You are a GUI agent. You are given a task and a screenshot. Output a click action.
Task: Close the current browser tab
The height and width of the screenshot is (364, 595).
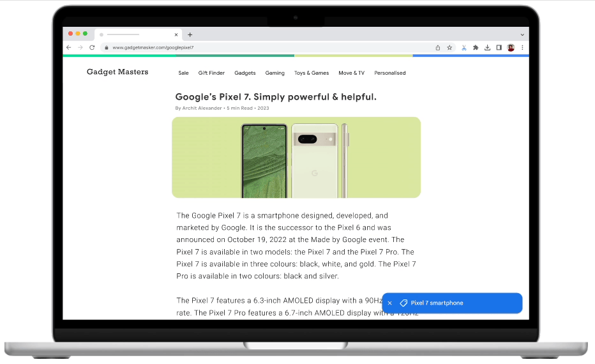pos(176,34)
